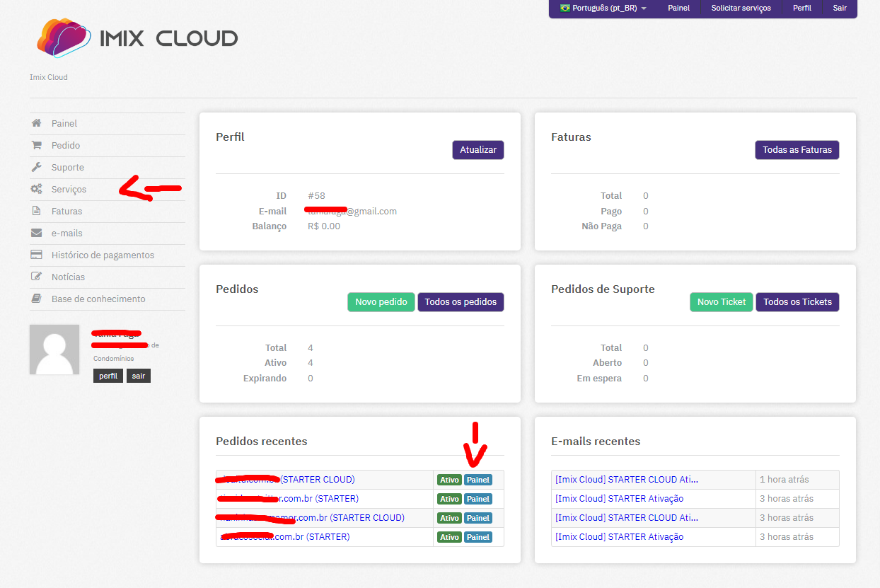The image size is (880, 588).
Task: Click the Pedidos recentes heading
Action: (x=262, y=442)
